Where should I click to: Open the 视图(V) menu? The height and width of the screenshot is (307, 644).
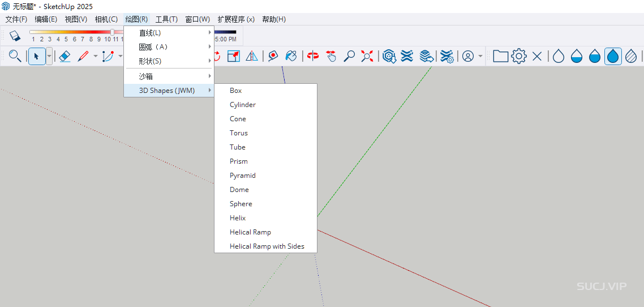tap(76, 19)
